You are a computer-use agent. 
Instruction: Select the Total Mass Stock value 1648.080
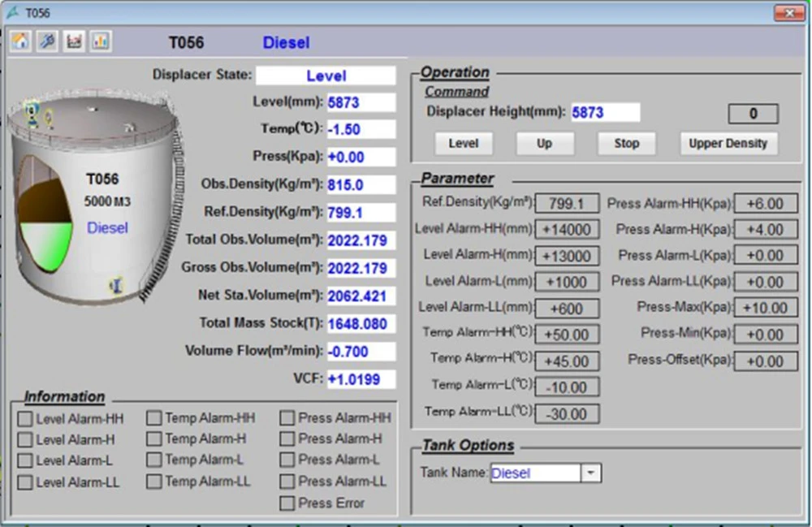point(361,324)
